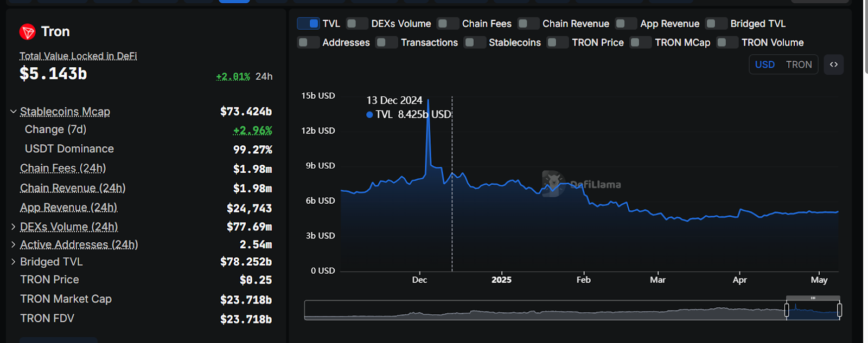
Task: Show TRON Volume on chart
Action: [x=727, y=42]
